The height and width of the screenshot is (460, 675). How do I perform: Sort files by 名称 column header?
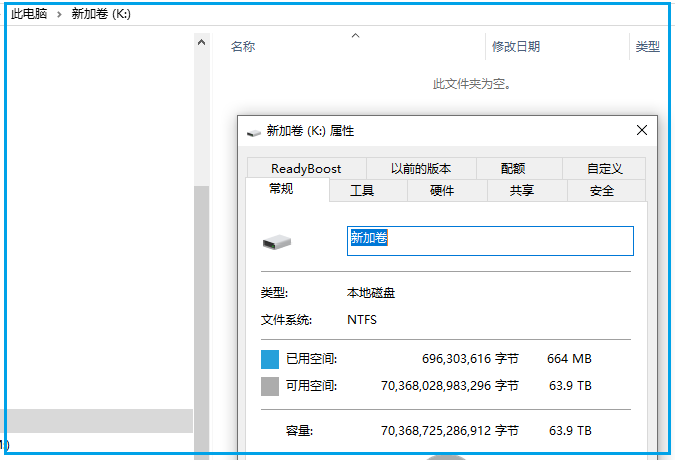point(243,46)
